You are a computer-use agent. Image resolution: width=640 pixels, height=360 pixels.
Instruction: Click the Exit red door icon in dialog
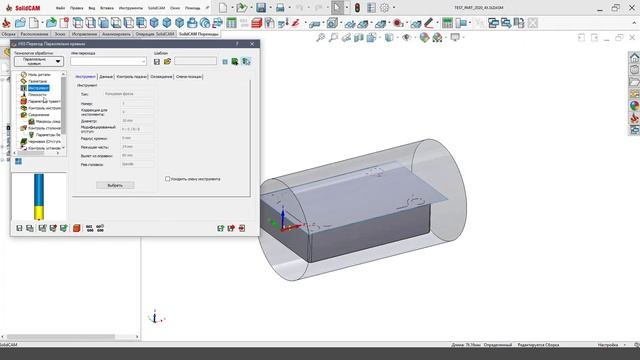(x=242, y=228)
